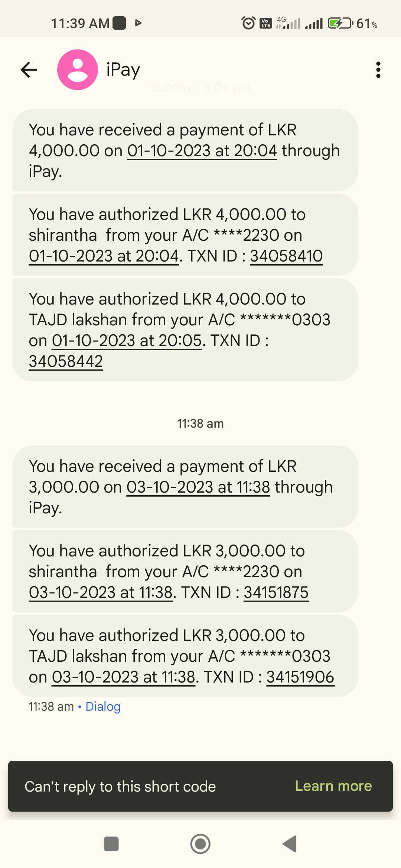Tap transaction ID 34058442 link
The height and width of the screenshot is (868, 401).
coord(66,361)
